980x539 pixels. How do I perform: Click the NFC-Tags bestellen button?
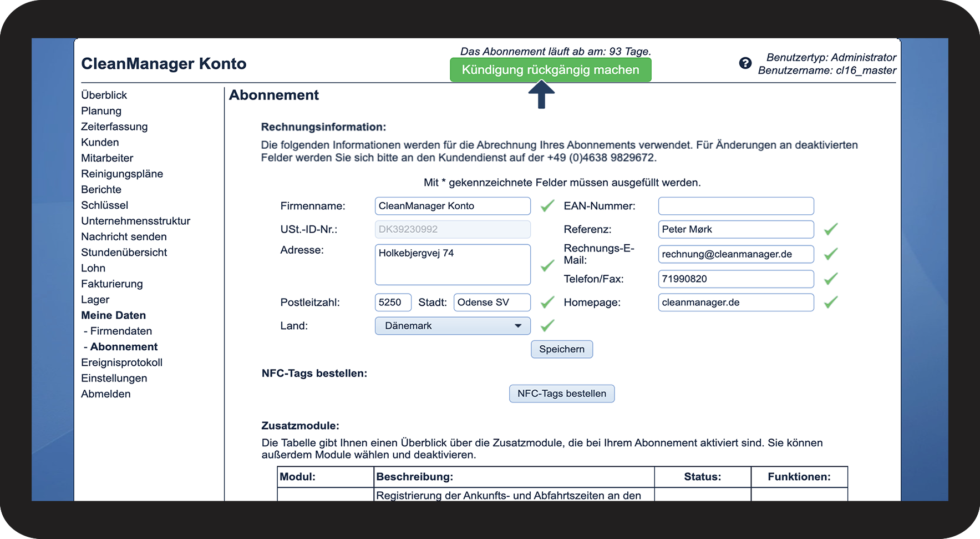[x=561, y=394]
